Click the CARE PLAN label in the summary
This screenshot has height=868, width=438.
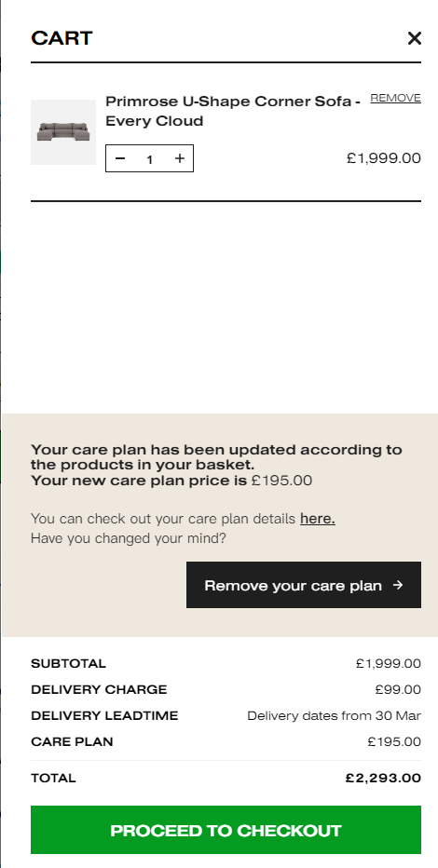point(72,741)
